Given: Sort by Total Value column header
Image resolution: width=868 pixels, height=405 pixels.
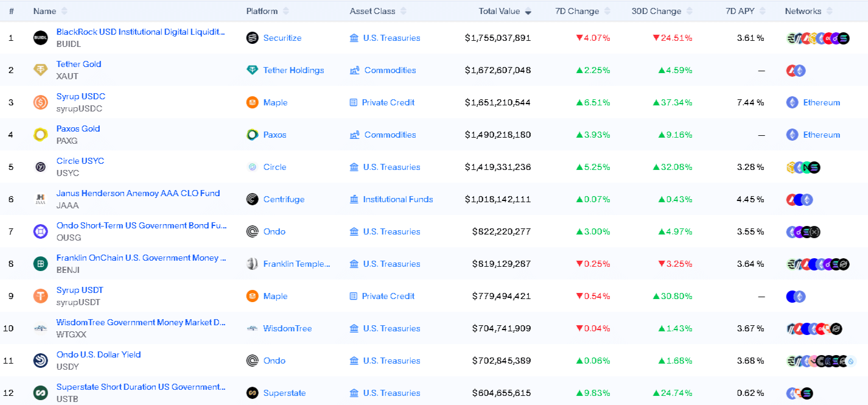Looking at the screenshot, I should (x=499, y=11).
